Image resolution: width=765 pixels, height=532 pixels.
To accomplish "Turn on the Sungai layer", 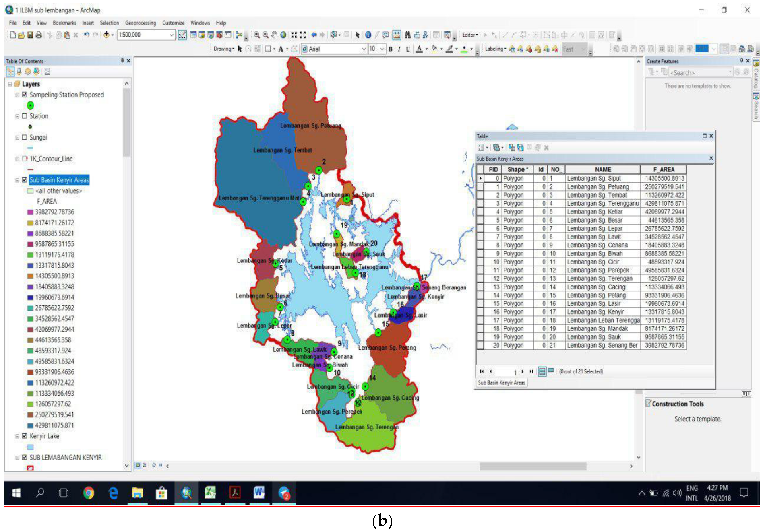I will tap(25, 137).
